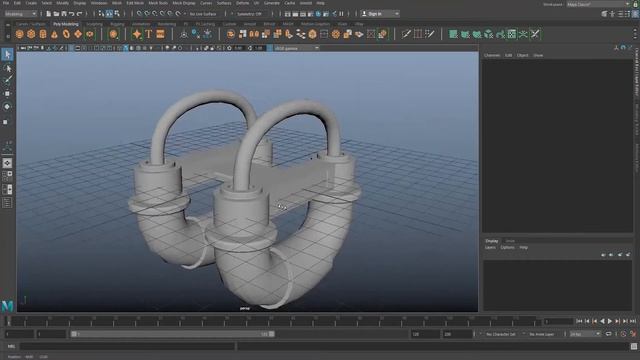Select the arrow Select tool in toolbox
The width and height of the screenshot is (640, 360).
coord(7,54)
